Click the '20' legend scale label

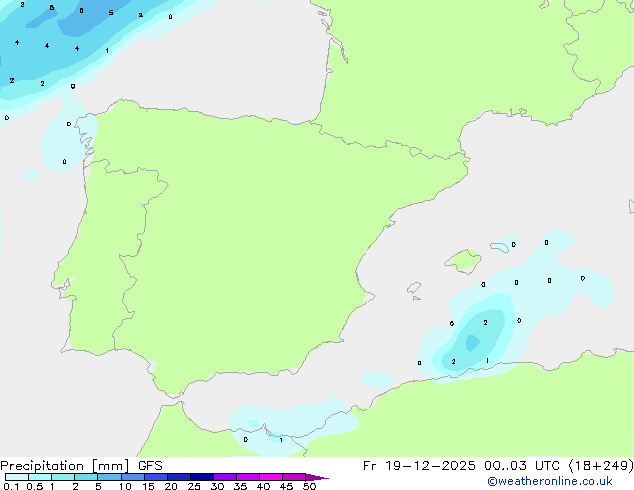pos(171,486)
